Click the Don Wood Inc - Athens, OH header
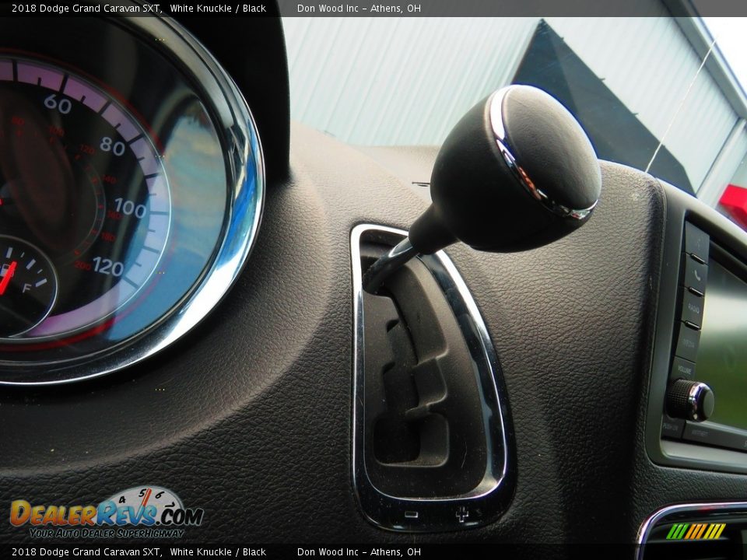 tap(359, 8)
